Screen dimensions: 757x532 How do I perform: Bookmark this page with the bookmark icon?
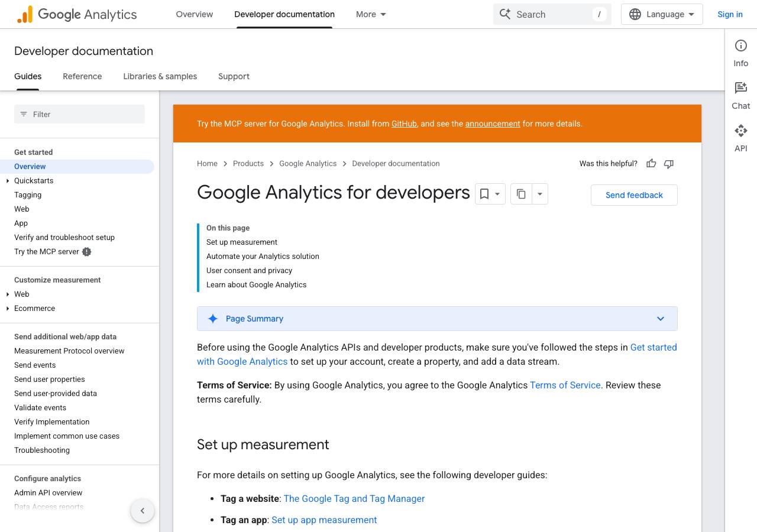[x=484, y=194]
